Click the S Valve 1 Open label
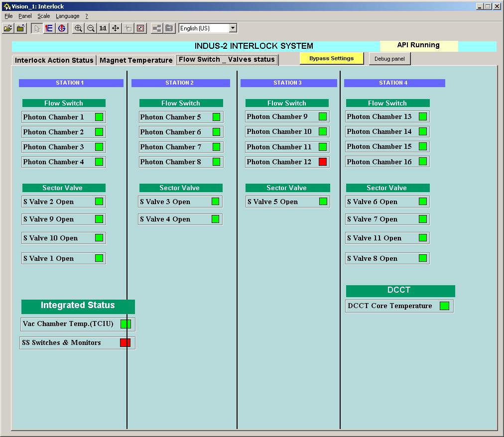 48,258
